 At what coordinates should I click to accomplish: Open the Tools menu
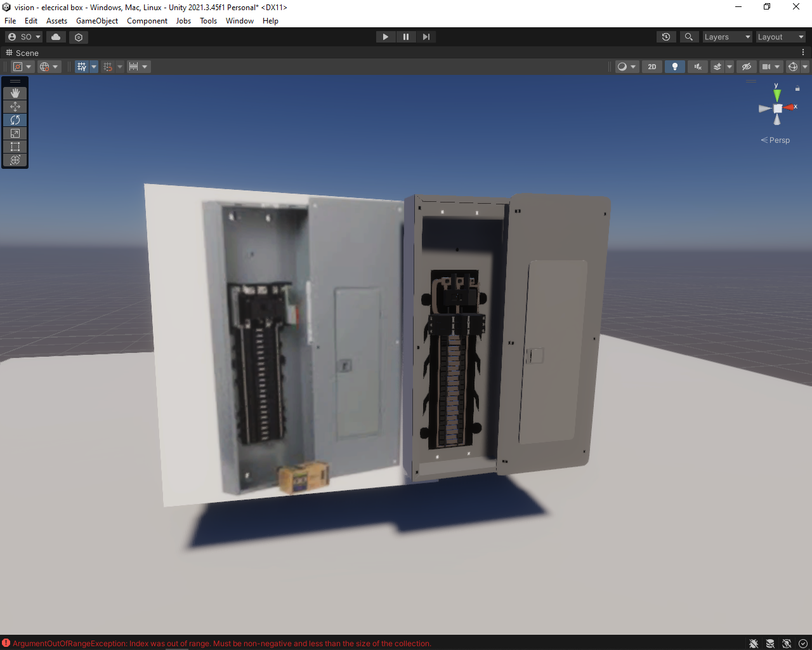(208, 20)
